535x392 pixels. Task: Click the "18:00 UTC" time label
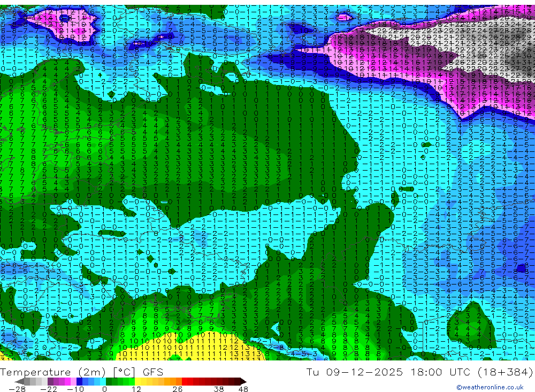point(441,372)
